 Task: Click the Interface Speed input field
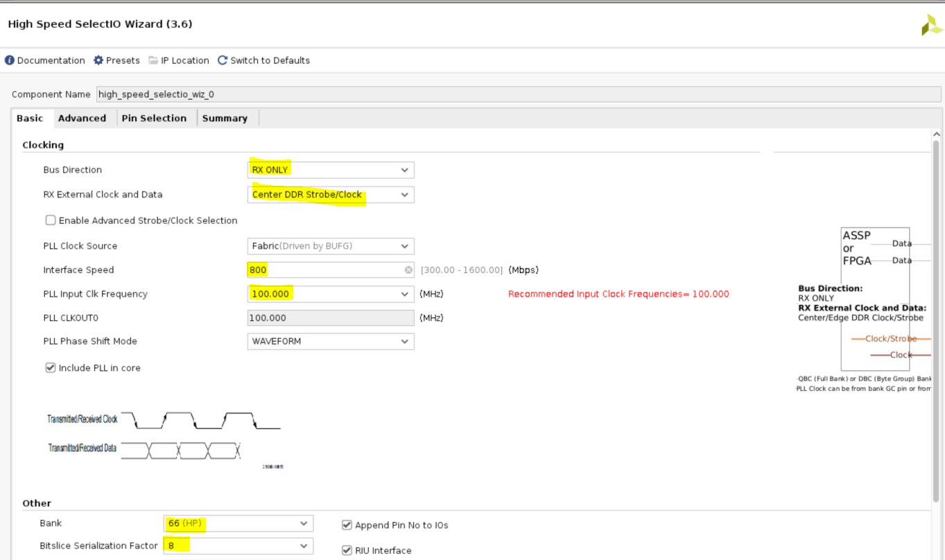326,270
